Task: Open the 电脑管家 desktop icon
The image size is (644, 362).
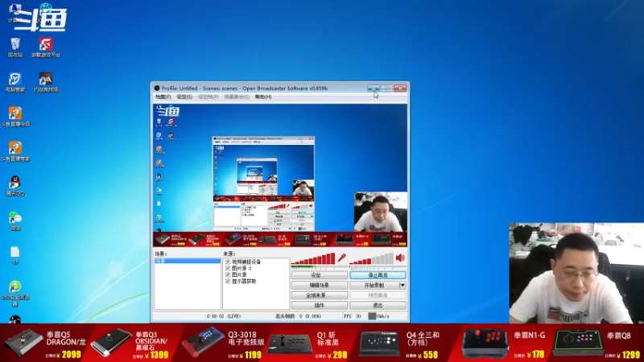Action: click(x=15, y=82)
